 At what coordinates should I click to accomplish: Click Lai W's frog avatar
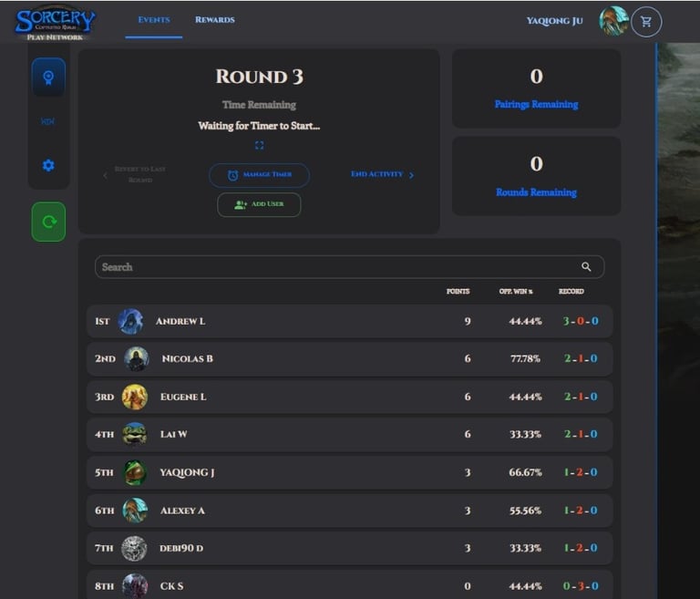click(134, 434)
